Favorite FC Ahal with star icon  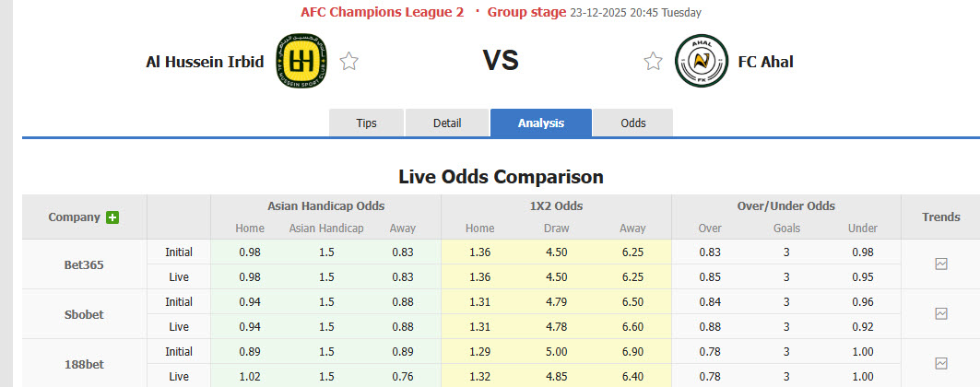coord(653,62)
